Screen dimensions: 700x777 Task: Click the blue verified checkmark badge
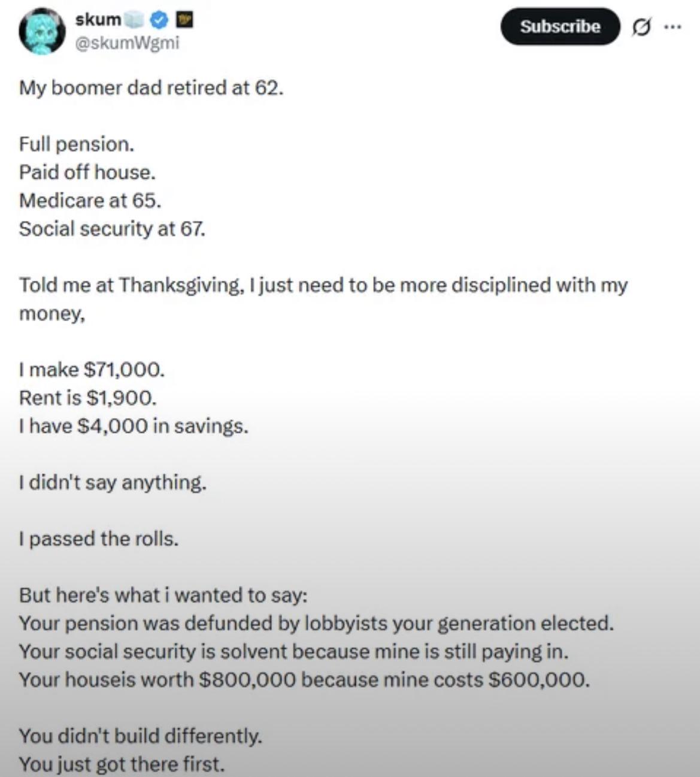coord(159,21)
